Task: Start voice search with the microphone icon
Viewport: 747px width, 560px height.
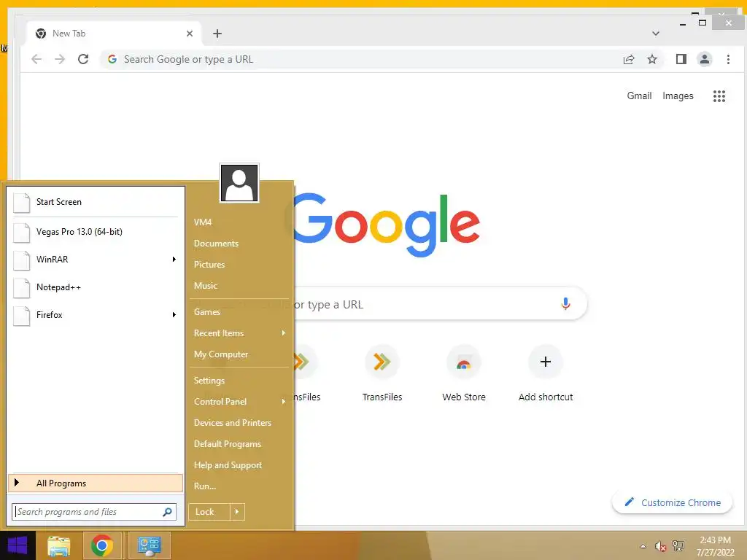Action: pyautogui.click(x=565, y=304)
